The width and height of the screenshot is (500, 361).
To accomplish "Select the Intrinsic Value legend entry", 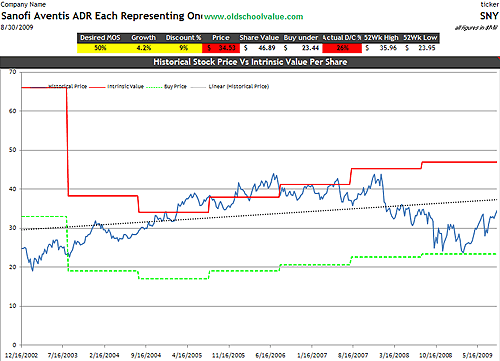I will click(x=117, y=87).
